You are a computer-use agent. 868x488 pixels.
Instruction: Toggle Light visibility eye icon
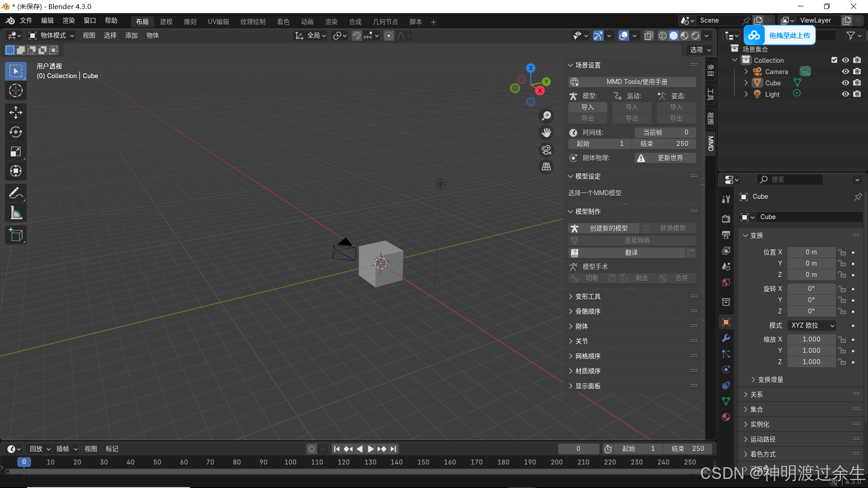tap(845, 94)
